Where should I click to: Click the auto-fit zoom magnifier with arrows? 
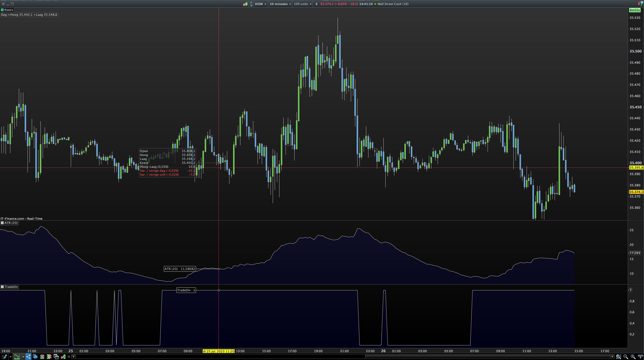click(618, 357)
